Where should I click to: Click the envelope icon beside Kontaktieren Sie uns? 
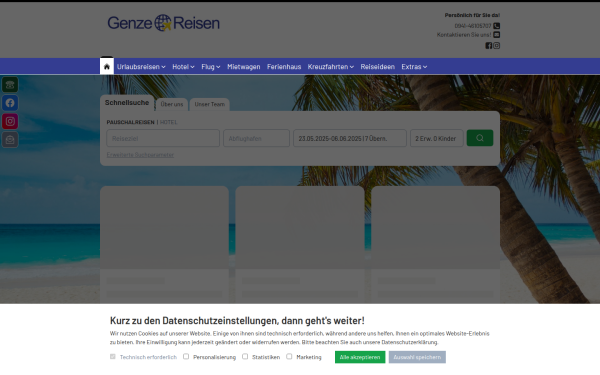496,34
